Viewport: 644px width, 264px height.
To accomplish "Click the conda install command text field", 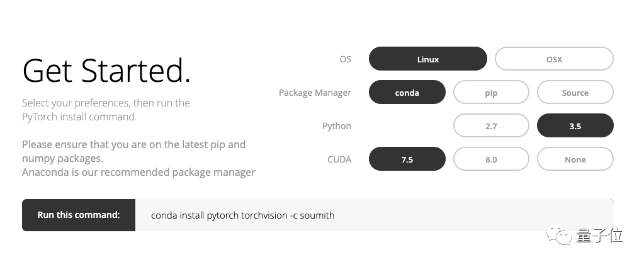I will click(374, 215).
